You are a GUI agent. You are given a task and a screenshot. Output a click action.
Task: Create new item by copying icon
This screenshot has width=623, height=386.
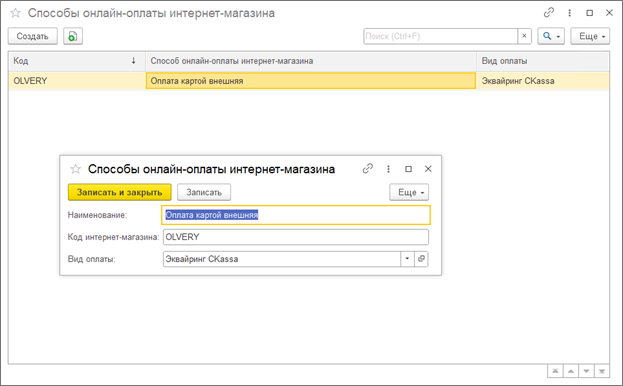[x=73, y=36]
